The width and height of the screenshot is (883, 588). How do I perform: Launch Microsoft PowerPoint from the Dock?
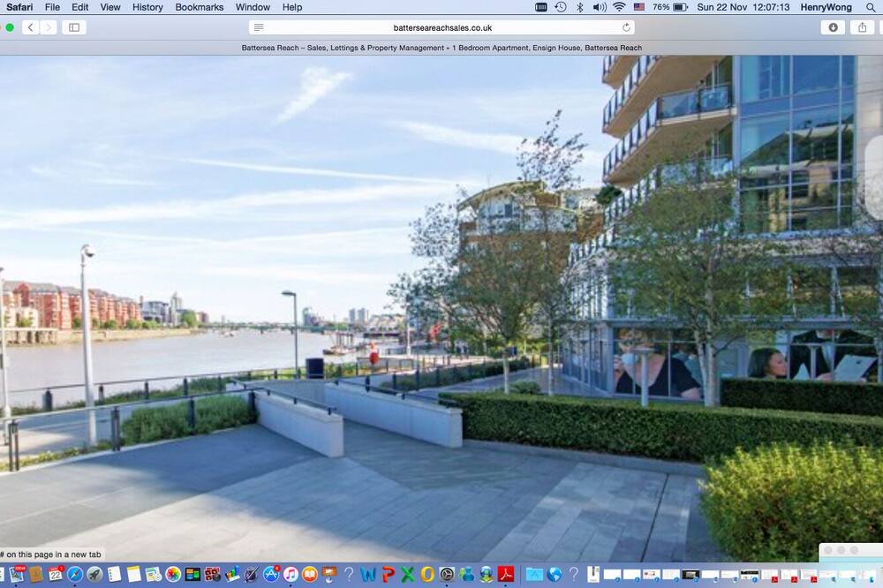[x=388, y=574]
